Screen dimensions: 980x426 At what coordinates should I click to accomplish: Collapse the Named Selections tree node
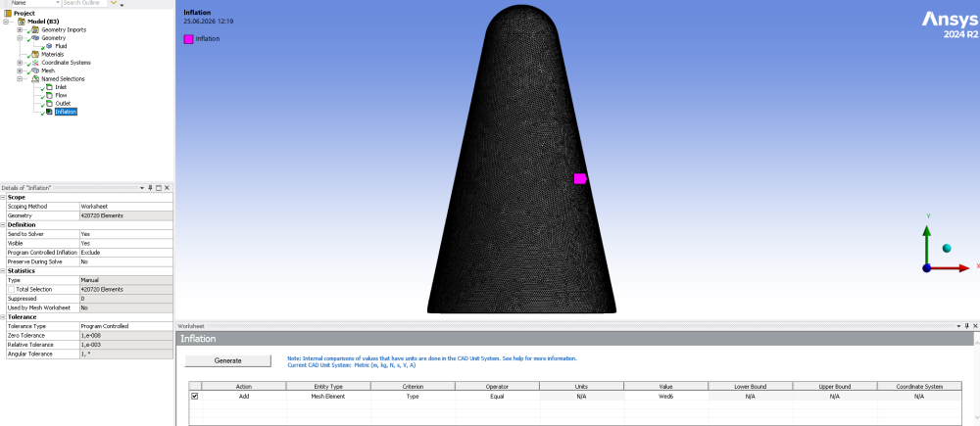[20, 78]
